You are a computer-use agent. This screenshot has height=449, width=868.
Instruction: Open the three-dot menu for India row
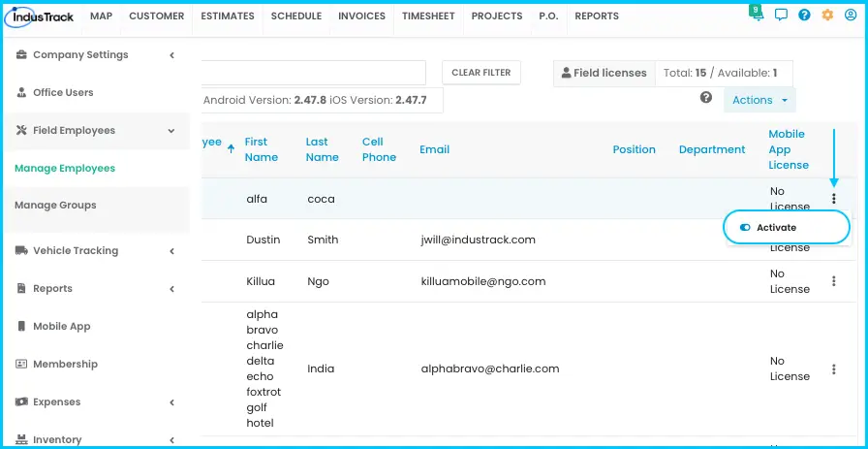(834, 369)
